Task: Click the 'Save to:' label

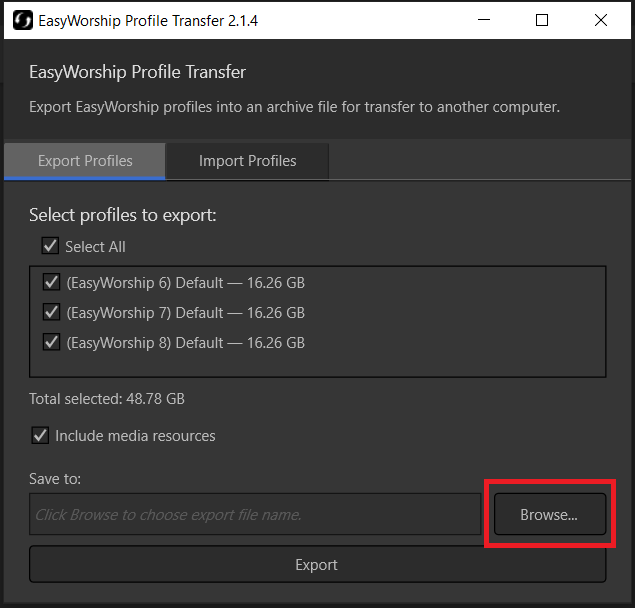Action: click(55, 479)
